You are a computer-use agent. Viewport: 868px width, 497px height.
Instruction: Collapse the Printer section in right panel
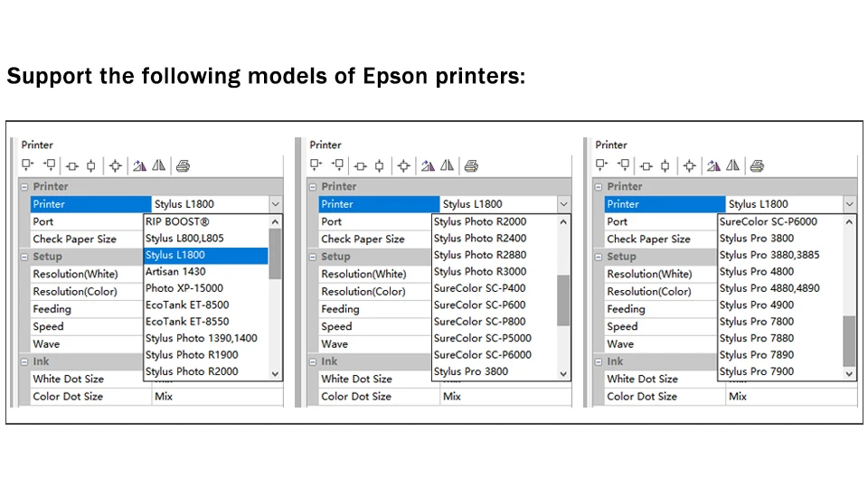pos(599,187)
